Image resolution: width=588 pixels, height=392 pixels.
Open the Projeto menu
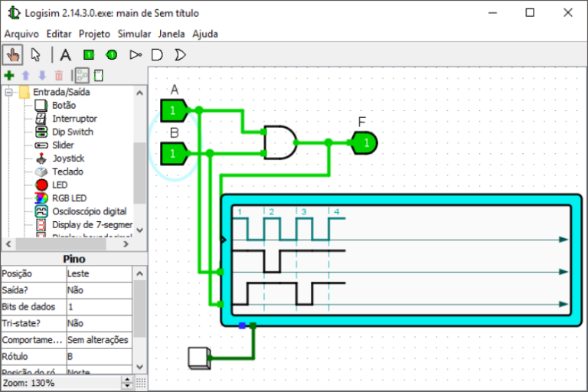point(94,34)
